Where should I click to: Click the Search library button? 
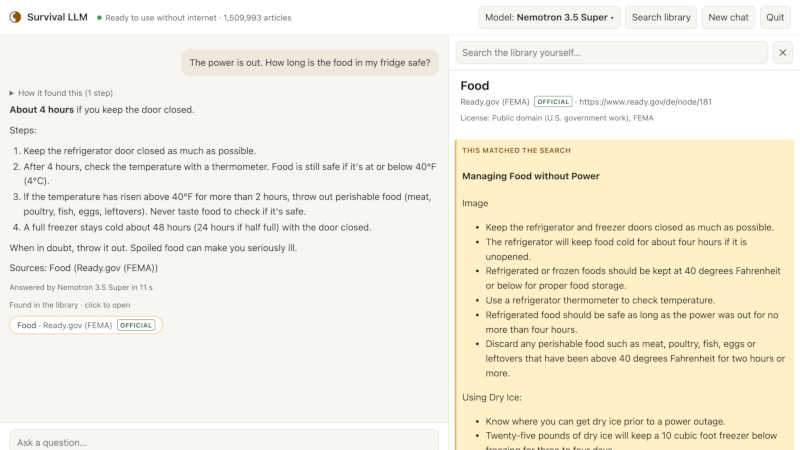661,17
